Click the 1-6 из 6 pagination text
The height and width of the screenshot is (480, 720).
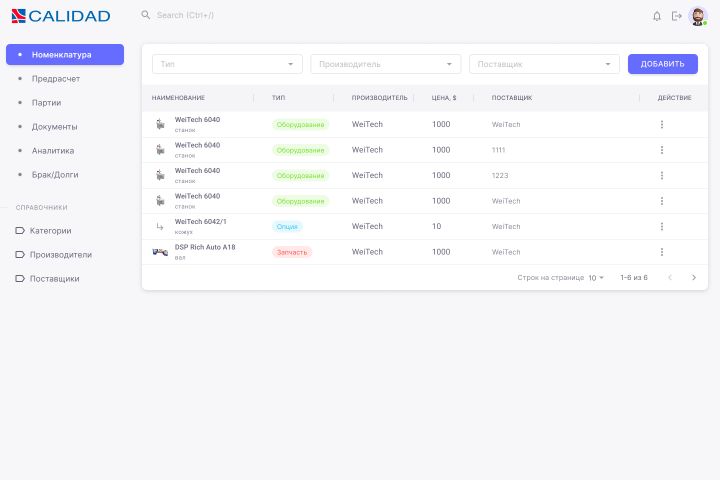634,277
